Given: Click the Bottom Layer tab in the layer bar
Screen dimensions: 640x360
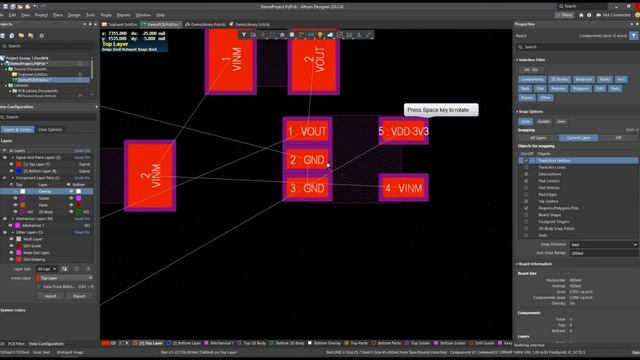Looking at the screenshot, I should click(185, 343).
